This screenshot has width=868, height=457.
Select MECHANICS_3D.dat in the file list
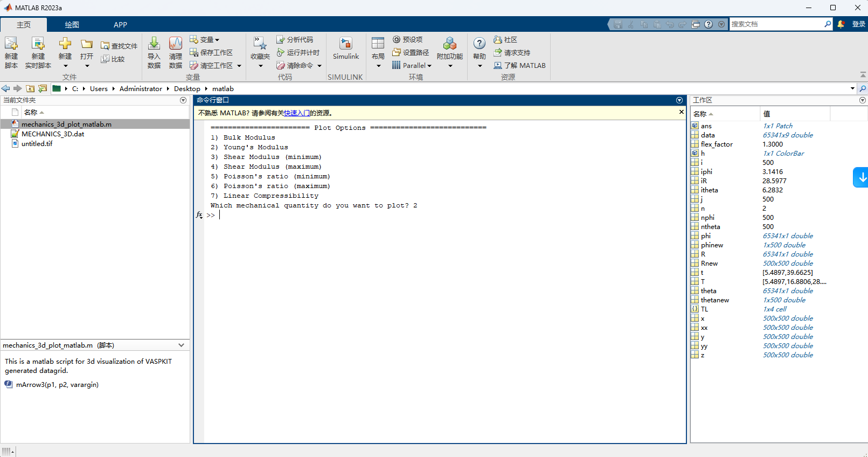pyautogui.click(x=53, y=134)
